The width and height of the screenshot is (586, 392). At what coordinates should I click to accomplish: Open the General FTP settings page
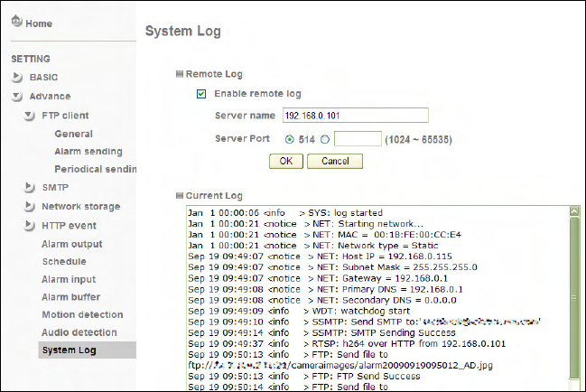pos(73,134)
